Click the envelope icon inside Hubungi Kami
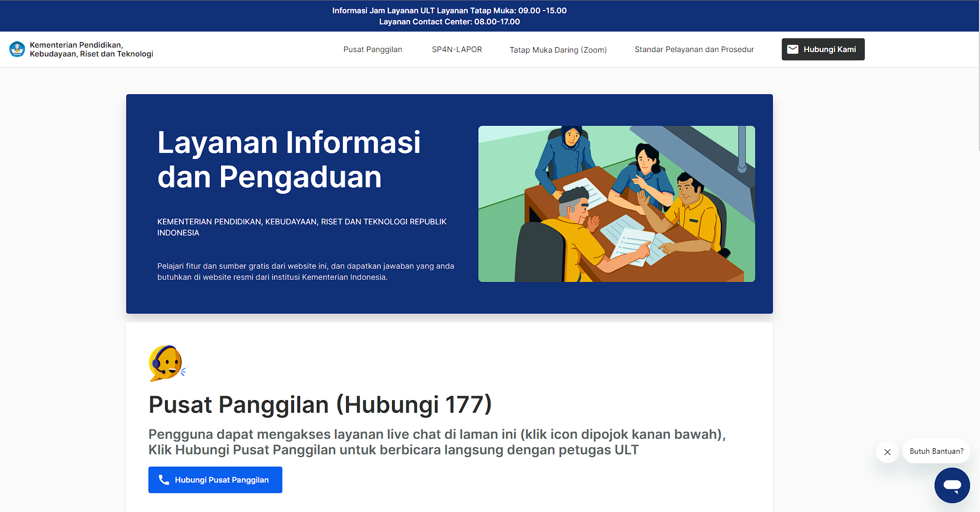Screen dimensions: 980x512 (x=793, y=49)
